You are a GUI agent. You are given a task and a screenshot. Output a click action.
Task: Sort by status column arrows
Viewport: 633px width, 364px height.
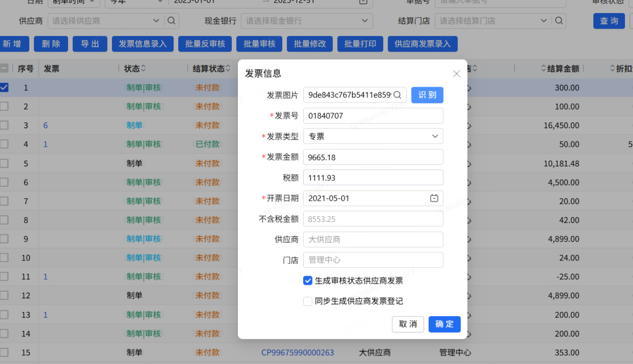[143, 69]
